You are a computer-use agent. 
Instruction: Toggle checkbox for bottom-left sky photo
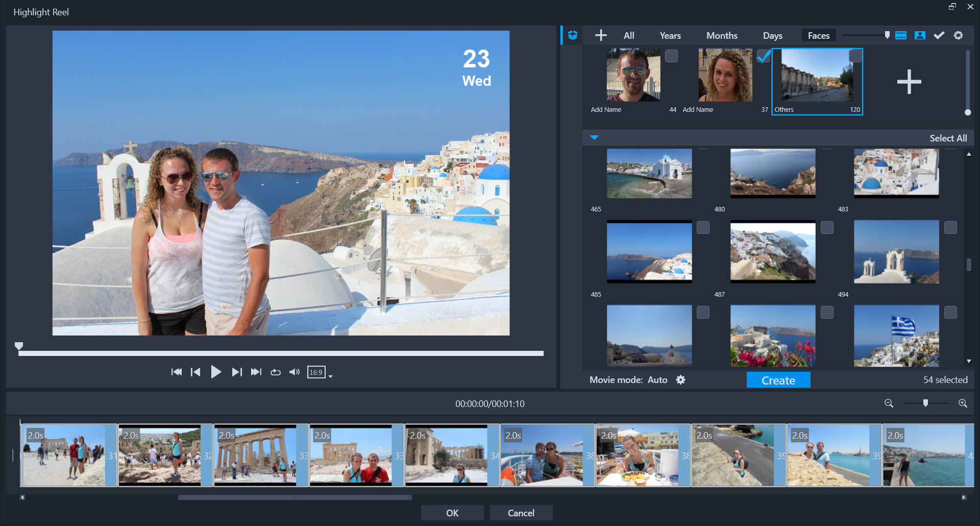(x=703, y=312)
